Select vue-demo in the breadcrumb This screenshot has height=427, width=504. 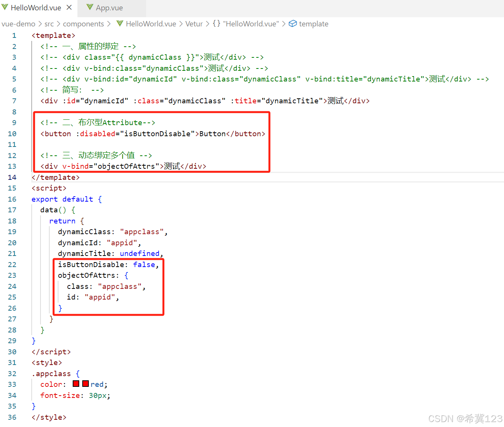pos(18,24)
